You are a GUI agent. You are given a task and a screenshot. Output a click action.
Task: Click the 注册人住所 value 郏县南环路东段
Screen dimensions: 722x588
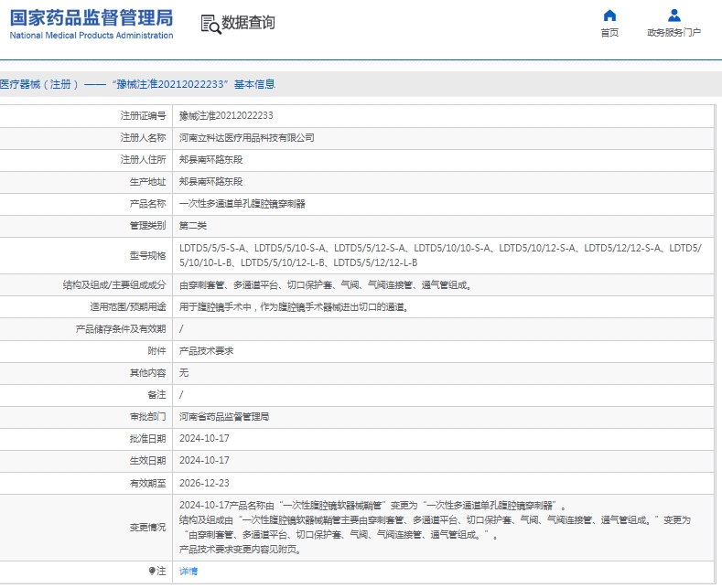click(210, 160)
